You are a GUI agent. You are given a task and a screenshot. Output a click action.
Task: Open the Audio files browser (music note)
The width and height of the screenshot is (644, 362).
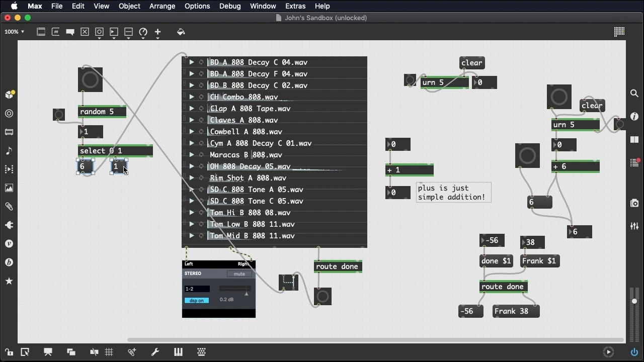[x=9, y=151]
